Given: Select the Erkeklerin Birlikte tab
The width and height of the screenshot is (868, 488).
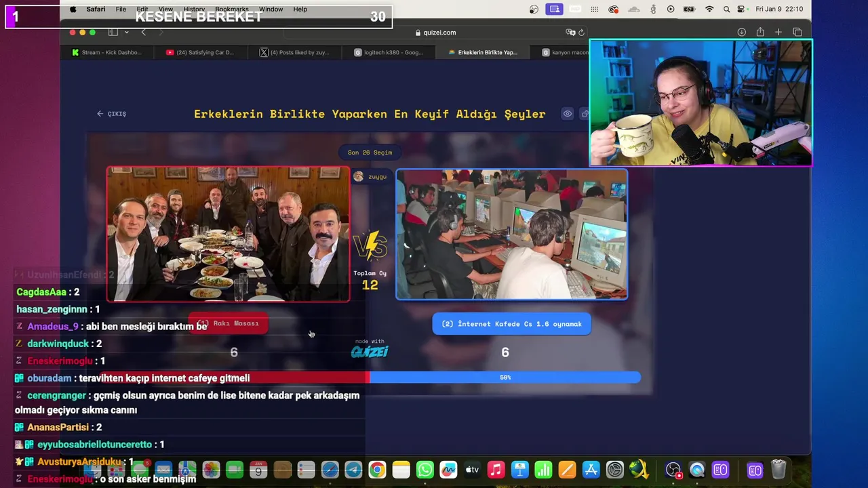Looking at the screenshot, I should point(482,52).
